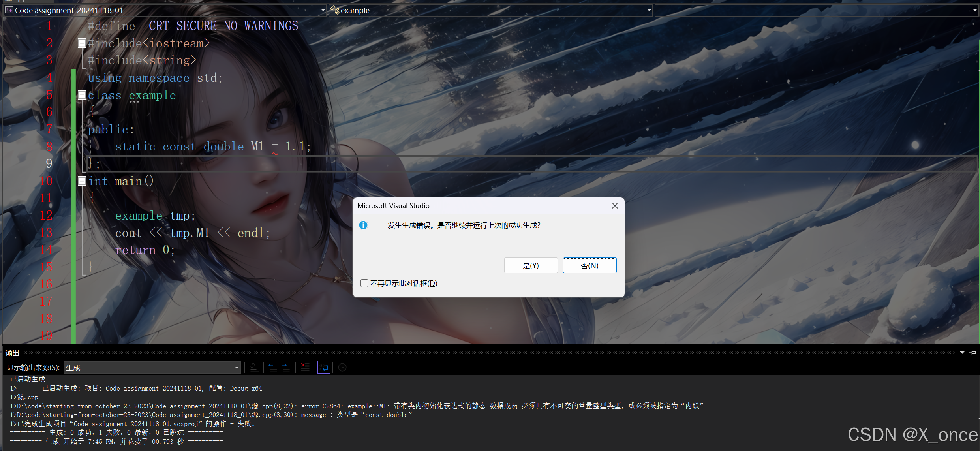
Task: Clear all output with red X icon
Action: 305,368
